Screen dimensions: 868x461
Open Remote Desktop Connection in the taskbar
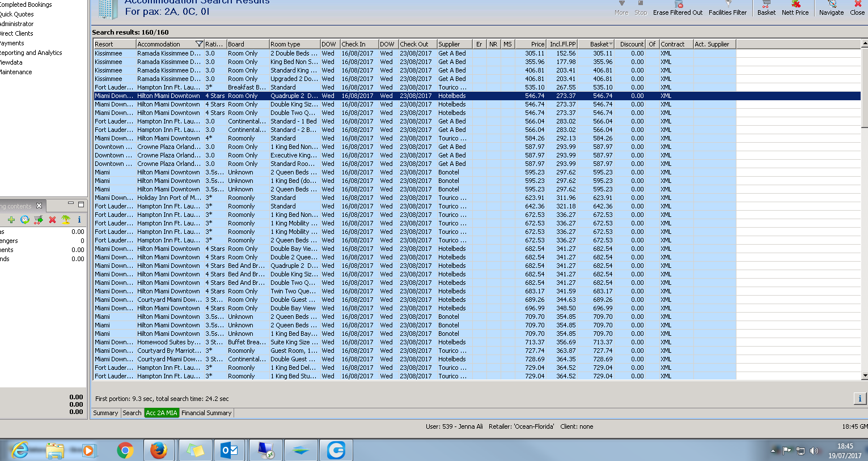point(265,451)
